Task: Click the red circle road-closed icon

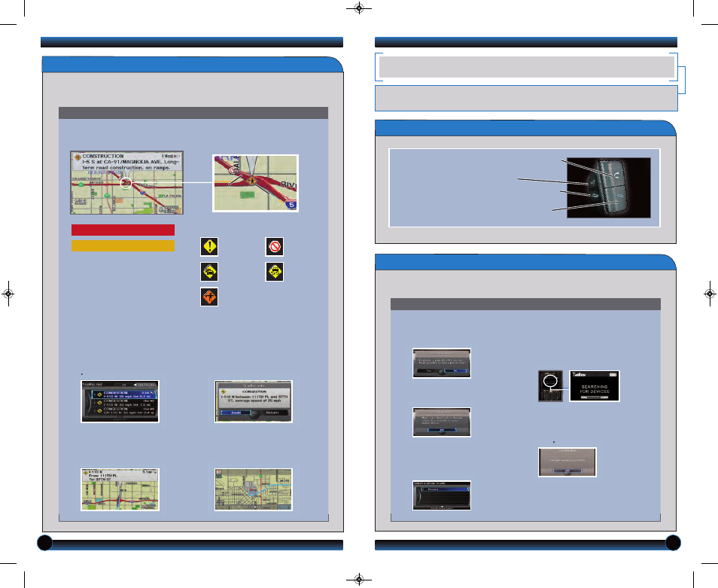Action: [x=275, y=246]
